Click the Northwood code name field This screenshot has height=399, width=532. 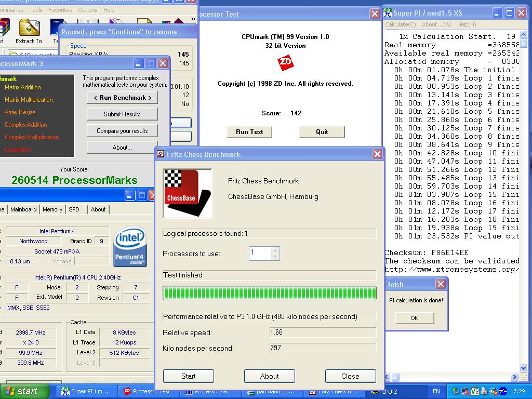click(x=33, y=241)
